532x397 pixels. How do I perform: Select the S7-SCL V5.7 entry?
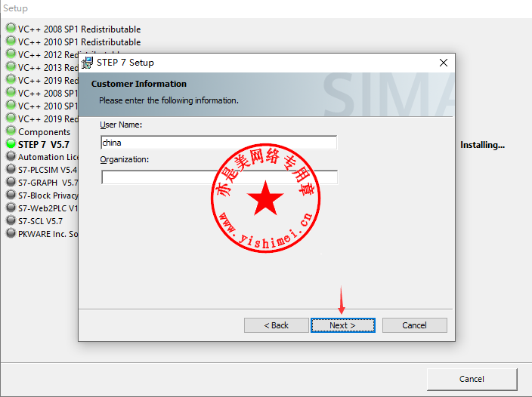[40, 221]
